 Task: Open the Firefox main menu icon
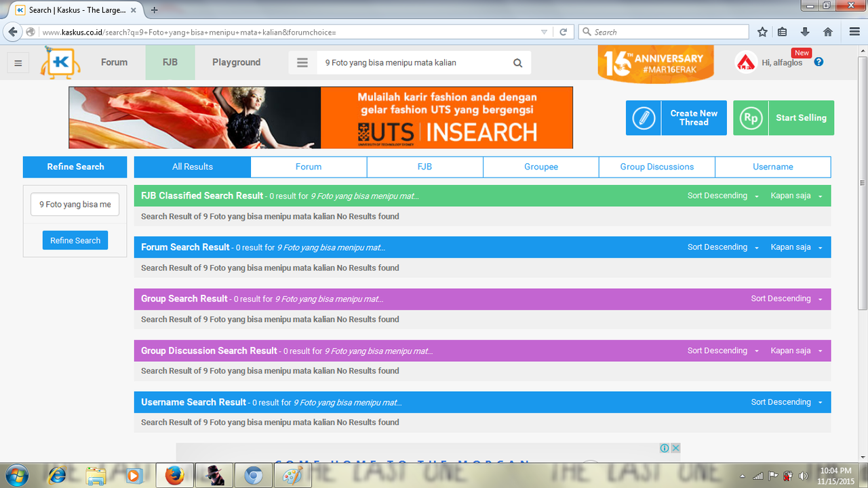click(854, 32)
